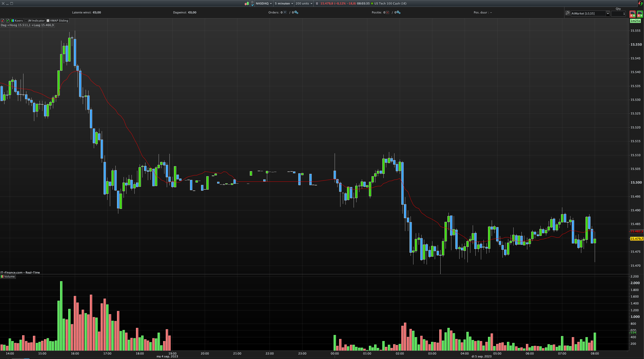The image size is (644, 359).
Task: Click the info icon before the price
Action: coord(317,3)
